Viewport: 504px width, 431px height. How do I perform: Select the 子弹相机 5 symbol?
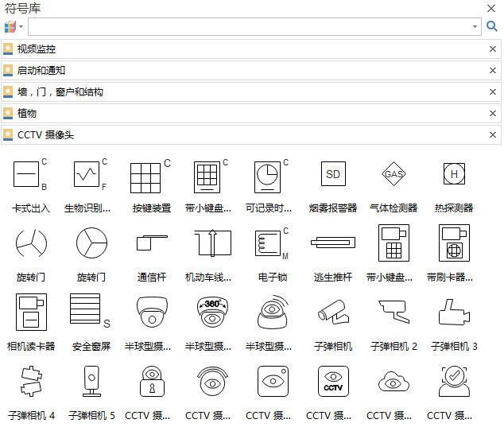point(91,381)
